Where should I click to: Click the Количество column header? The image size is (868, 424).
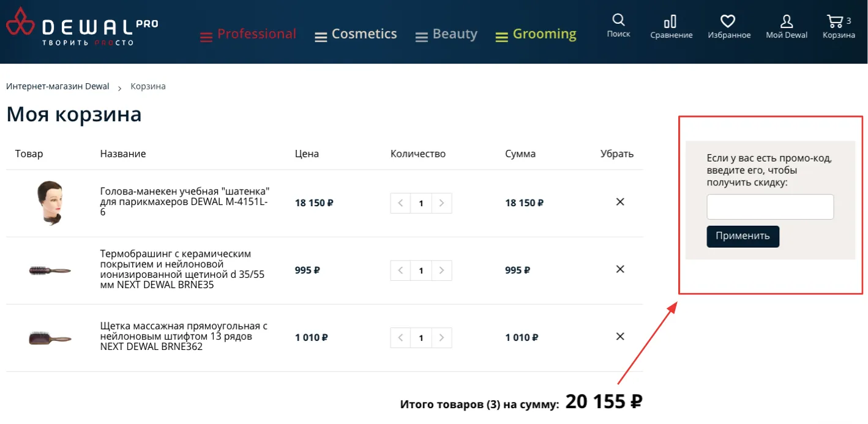pyautogui.click(x=418, y=154)
